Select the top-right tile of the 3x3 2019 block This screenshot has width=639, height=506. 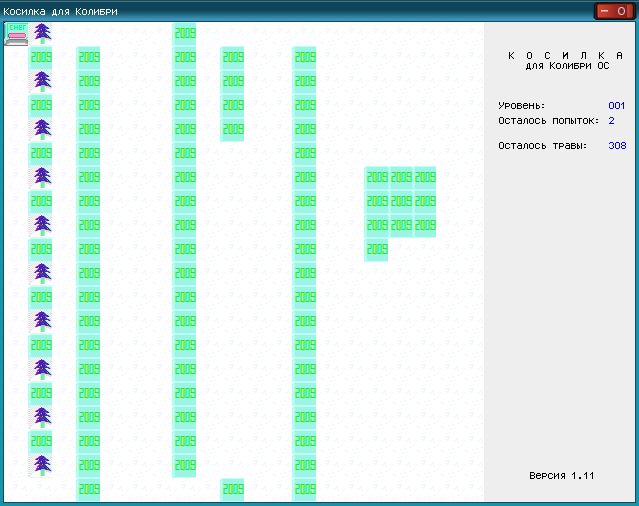[x=425, y=177]
